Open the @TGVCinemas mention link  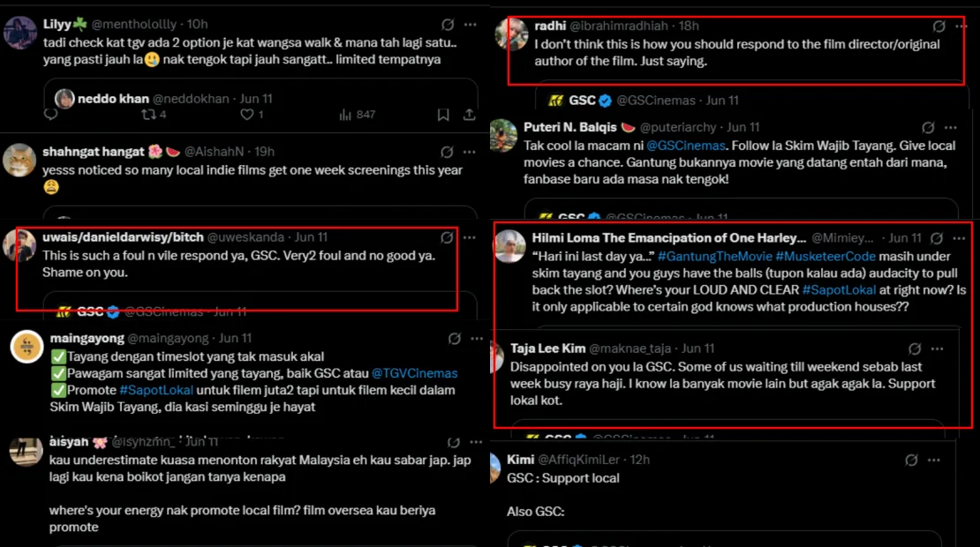pos(414,373)
